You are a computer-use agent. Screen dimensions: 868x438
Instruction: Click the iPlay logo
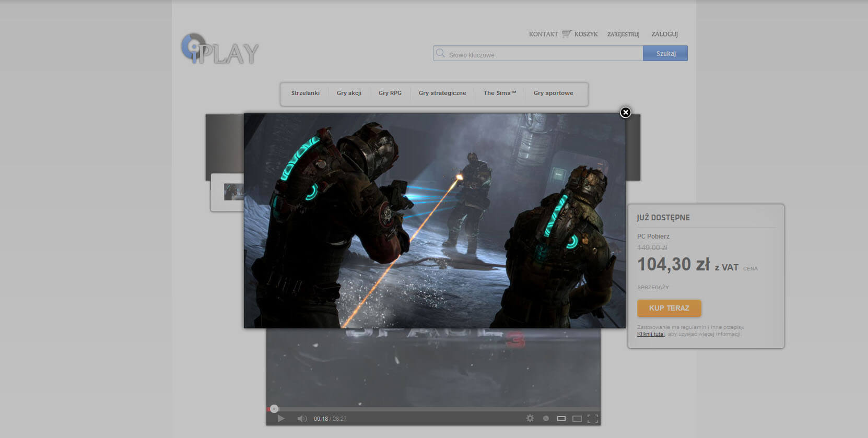[220, 49]
